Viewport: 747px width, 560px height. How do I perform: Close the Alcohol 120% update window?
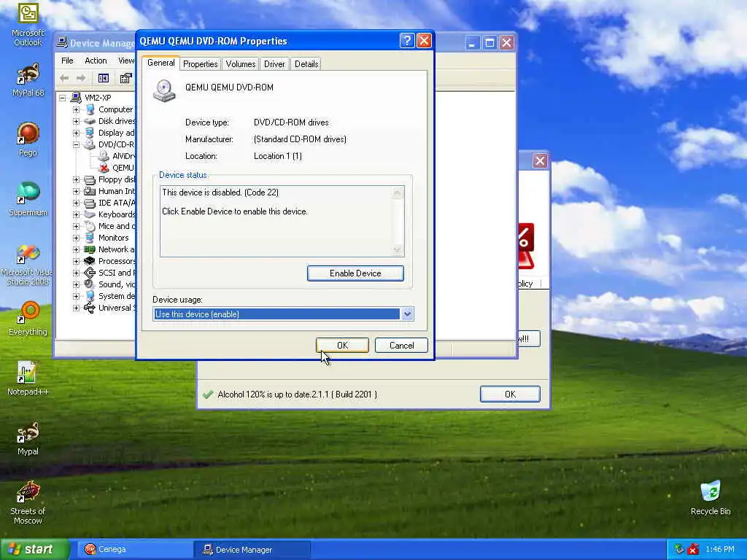tap(540, 161)
